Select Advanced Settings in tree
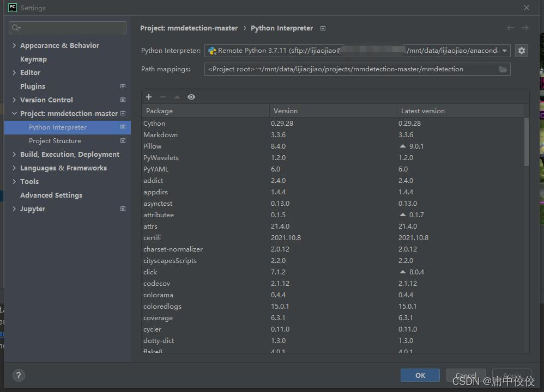The width and height of the screenshot is (544, 392). (x=51, y=195)
